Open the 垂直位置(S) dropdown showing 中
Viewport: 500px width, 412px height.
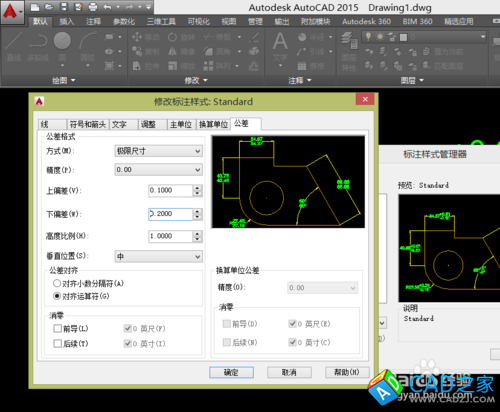pyautogui.click(x=158, y=256)
